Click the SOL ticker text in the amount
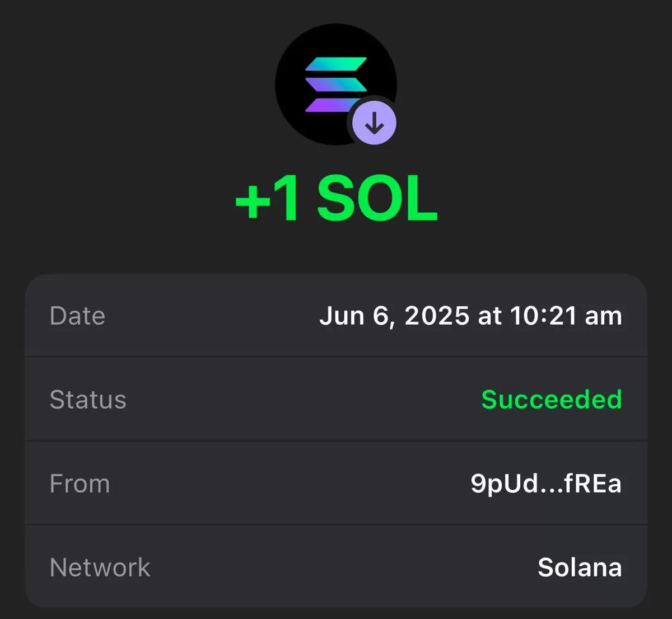The width and height of the screenshot is (672, 619). click(377, 199)
